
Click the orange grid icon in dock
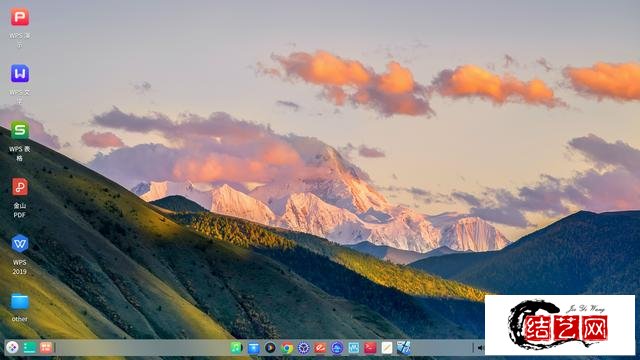[x=46, y=347]
